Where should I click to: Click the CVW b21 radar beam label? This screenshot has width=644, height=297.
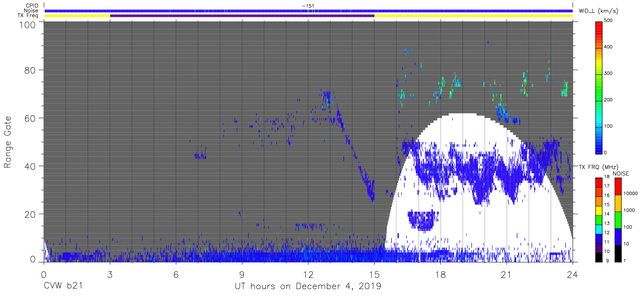(62, 286)
